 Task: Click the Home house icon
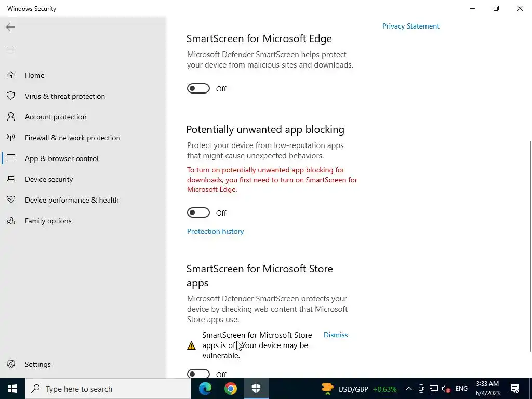tap(11, 75)
